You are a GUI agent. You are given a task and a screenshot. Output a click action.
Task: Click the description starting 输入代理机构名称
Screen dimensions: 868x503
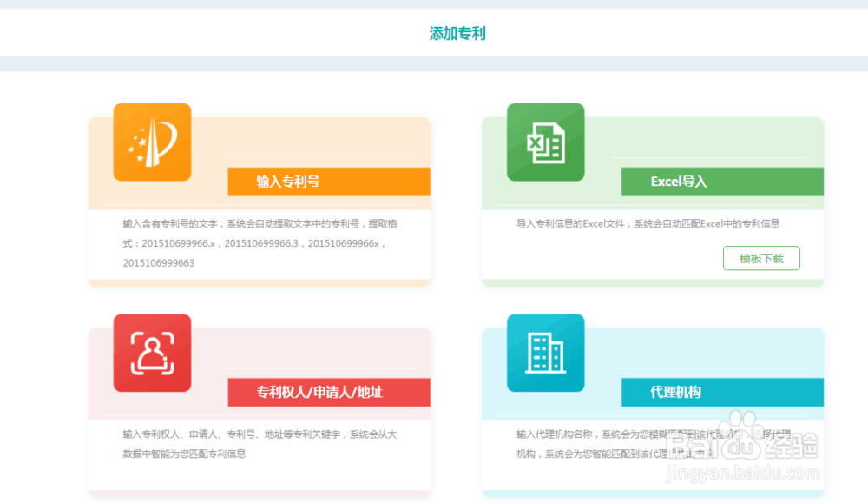[x=654, y=444]
